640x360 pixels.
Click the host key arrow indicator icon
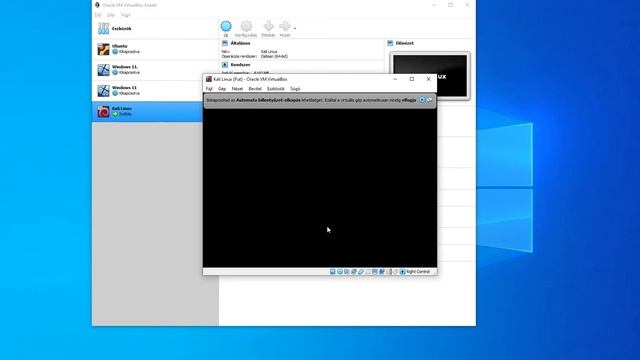402,271
